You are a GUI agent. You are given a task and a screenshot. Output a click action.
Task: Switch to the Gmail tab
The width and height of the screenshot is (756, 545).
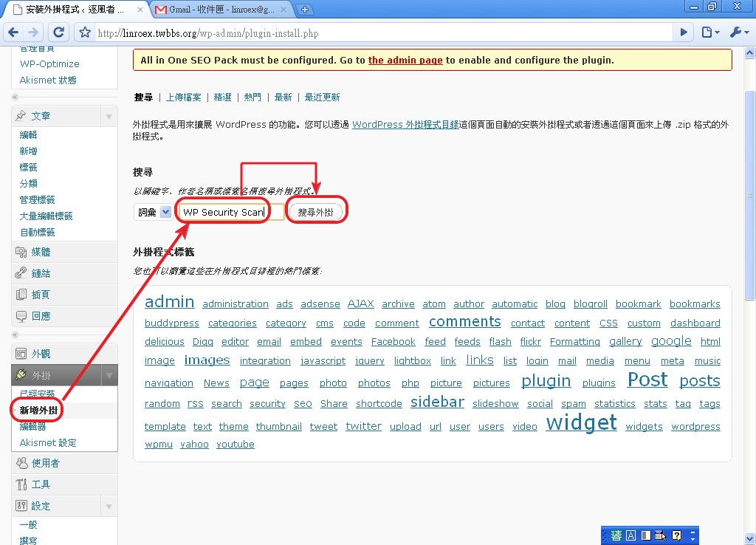click(221, 9)
